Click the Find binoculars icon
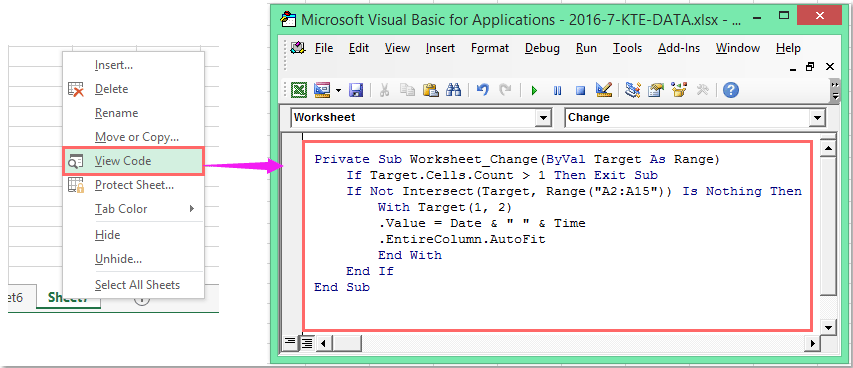 [x=453, y=90]
